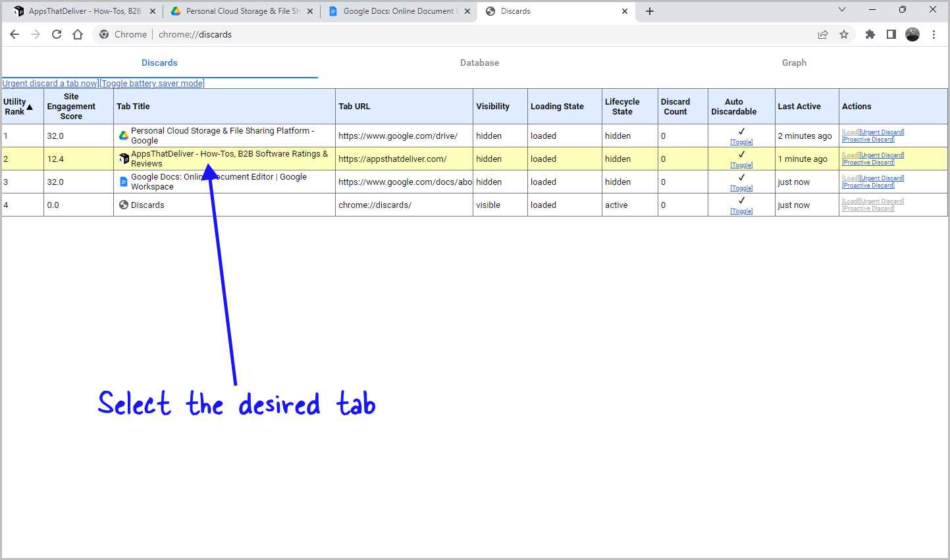The width and height of the screenshot is (950, 560).
Task: Open the share icon in the toolbar
Action: click(x=823, y=34)
